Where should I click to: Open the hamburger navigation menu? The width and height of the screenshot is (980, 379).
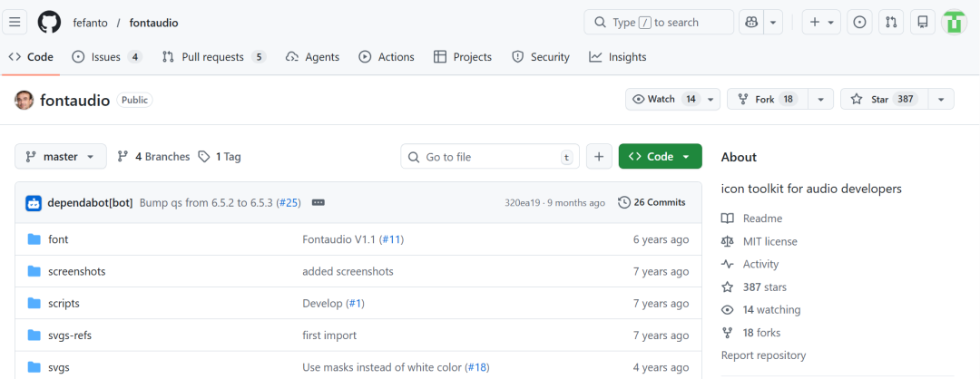pos(15,22)
